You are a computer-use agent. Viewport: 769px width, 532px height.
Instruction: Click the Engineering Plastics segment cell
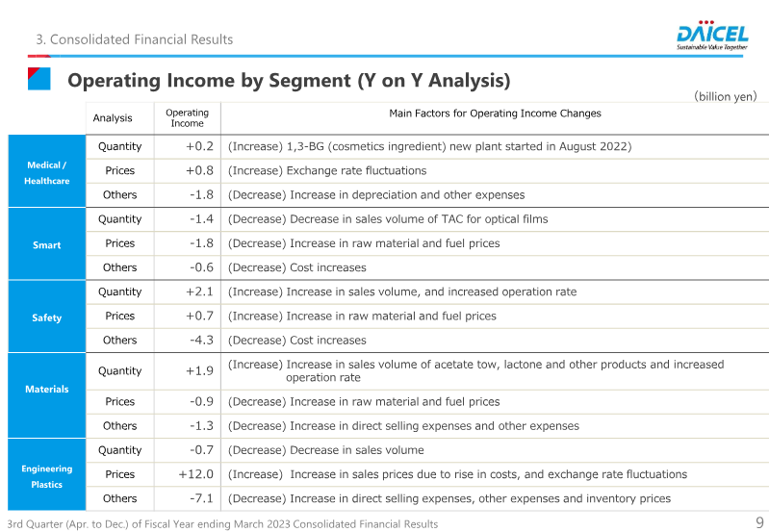[x=47, y=475]
